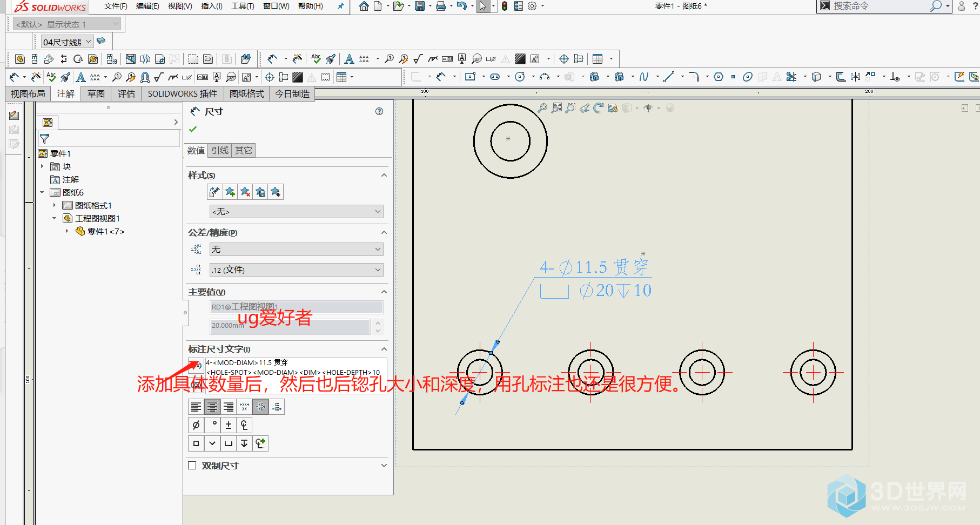The height and width of the screenshot is (525, 980).
Task: Insert the square symbol
Action: coord(196,443)
